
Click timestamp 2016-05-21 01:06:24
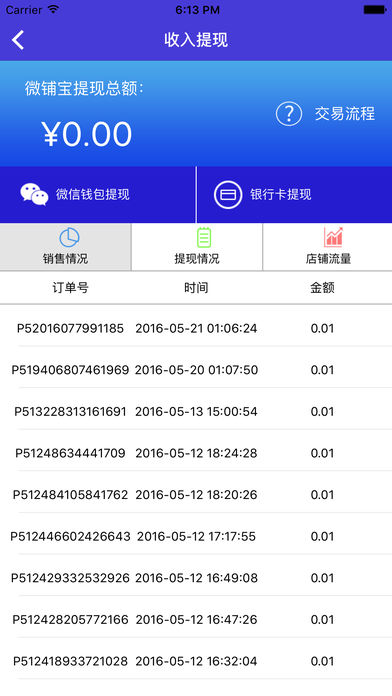196,328
